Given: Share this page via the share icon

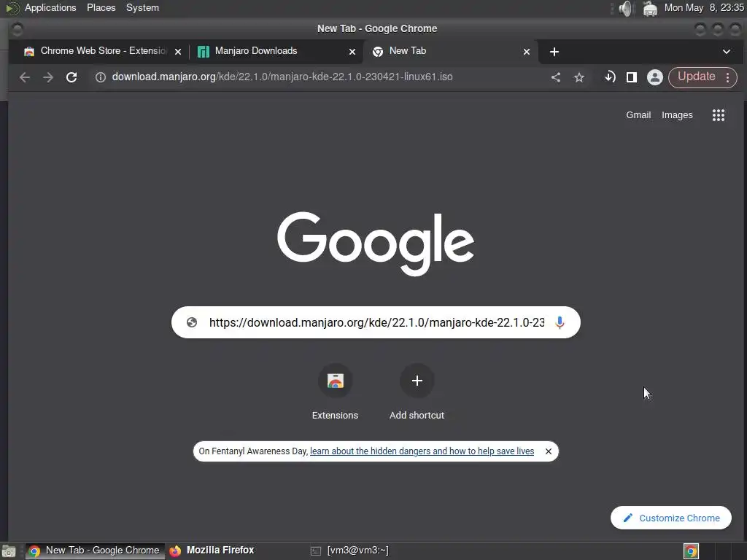Looking at the screenshot, I should click(555, 77).
